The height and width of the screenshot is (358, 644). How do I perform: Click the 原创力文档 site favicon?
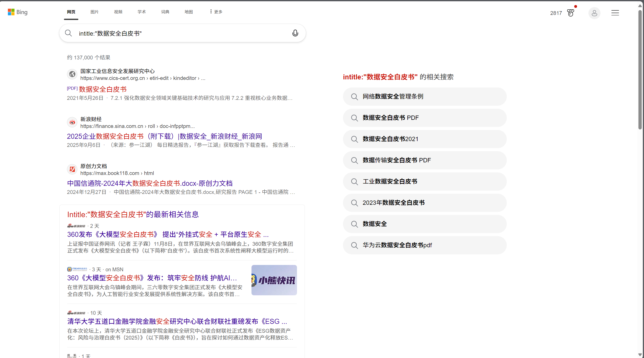[72, 169]
